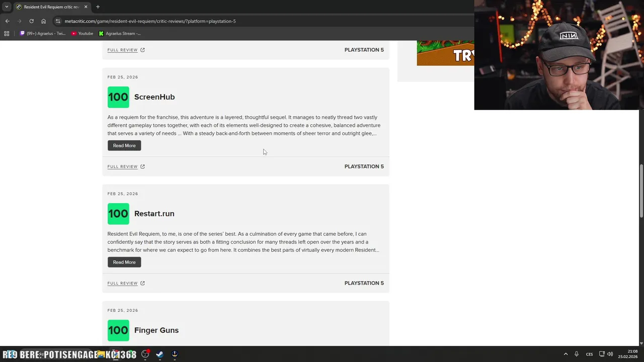Switch the CES keyboard language indicator

click(x=589, y=354)
